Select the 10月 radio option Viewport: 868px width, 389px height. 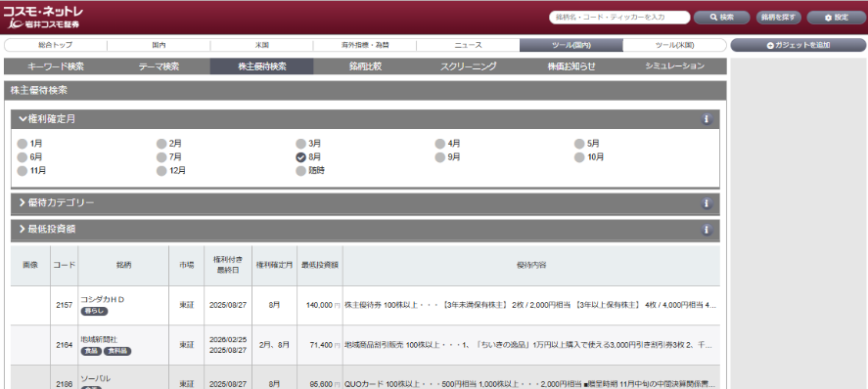(x=579, y=157)
